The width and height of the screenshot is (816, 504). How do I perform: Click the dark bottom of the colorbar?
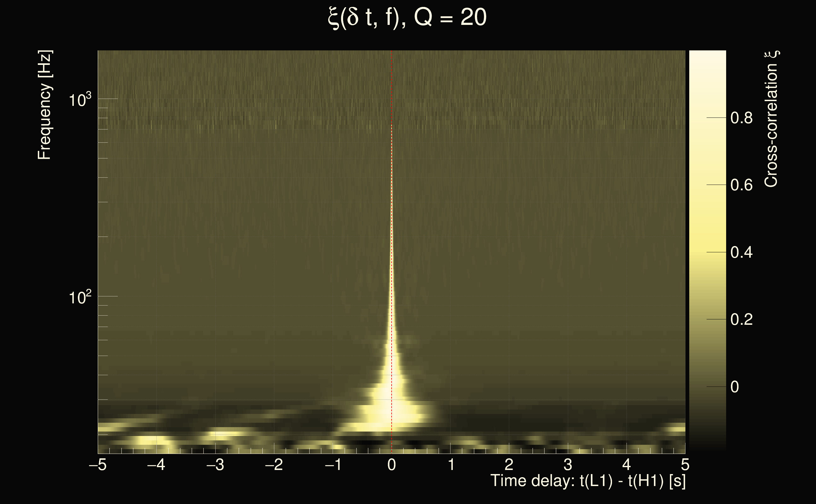[x=707, y=445]
